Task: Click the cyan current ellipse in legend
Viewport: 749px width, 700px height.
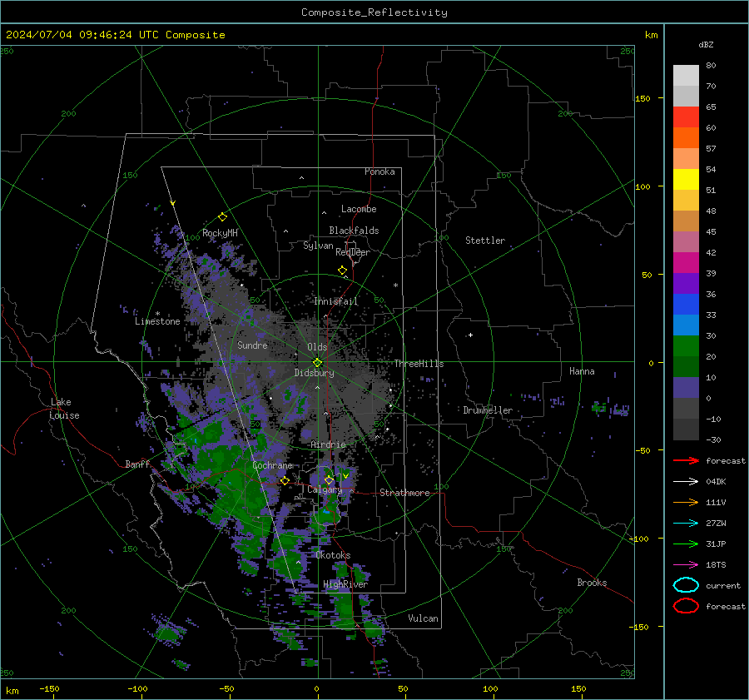Action: pos(686,585)
